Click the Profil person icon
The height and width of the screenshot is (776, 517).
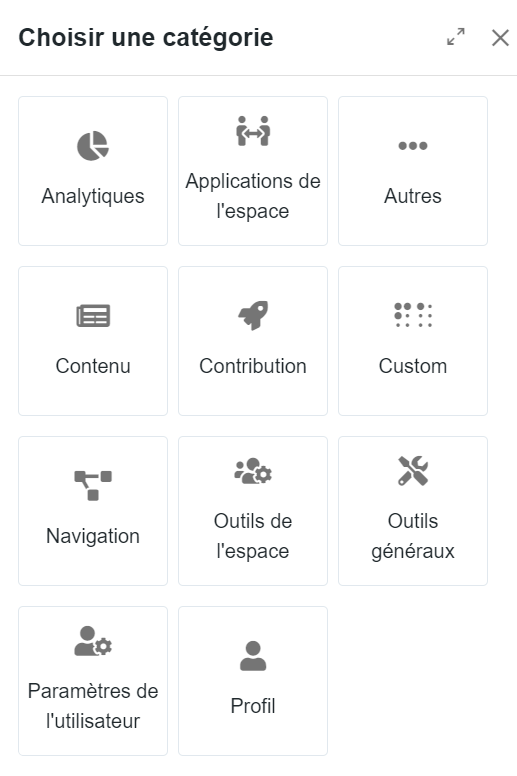click(x=253, y=656)
